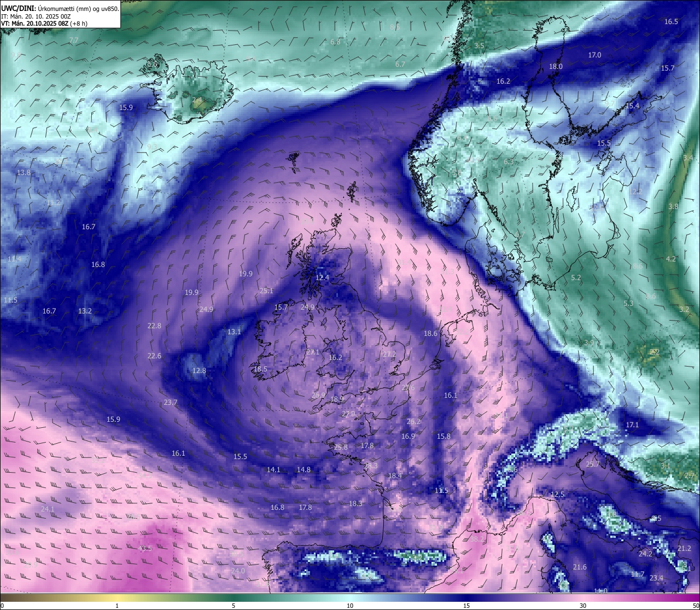Click the 18.0 value over northern Sweden
This screenshot has height=610, width=700.
pos(556,67)
